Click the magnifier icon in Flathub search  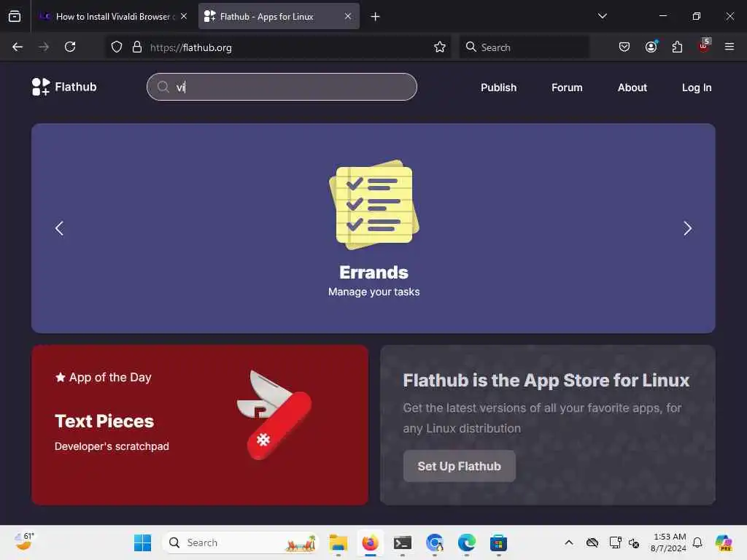[163, 87]
